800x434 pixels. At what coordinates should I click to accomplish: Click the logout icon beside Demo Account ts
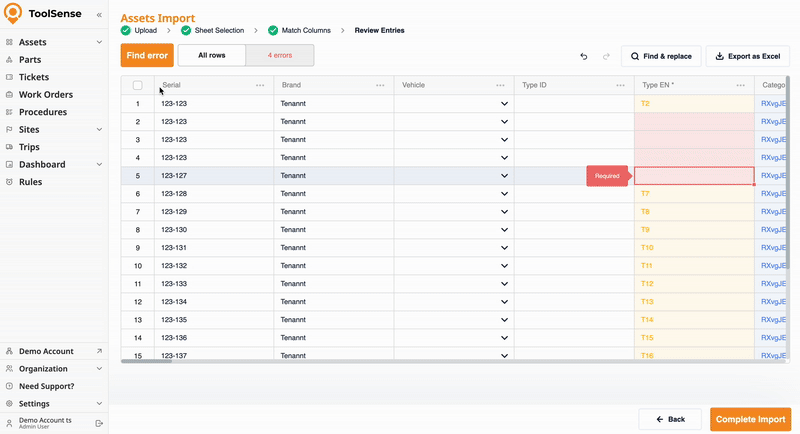[99, 423]
